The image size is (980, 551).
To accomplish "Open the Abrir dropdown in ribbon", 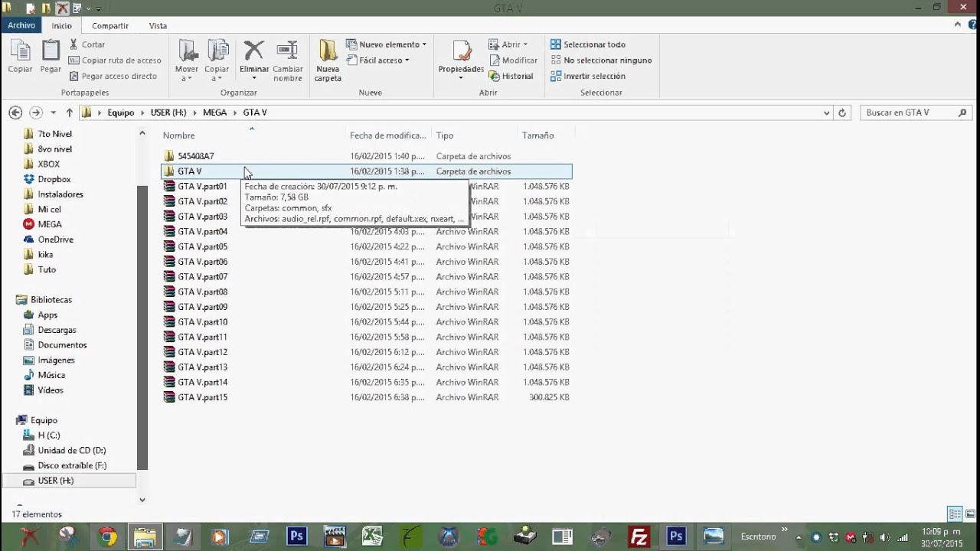I will (508, 44).
